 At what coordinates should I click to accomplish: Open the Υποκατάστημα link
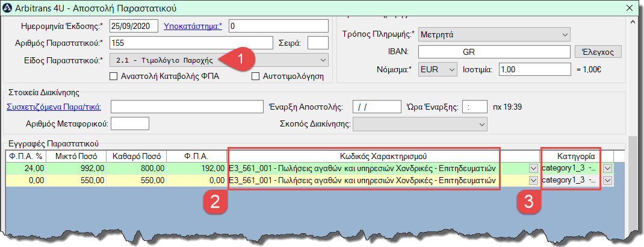[193, 26]
